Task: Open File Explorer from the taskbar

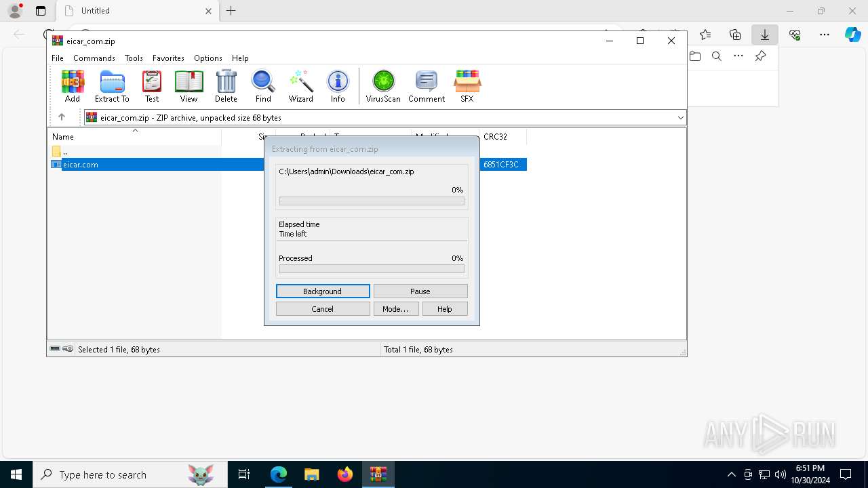Action: [x=312, y=474]
